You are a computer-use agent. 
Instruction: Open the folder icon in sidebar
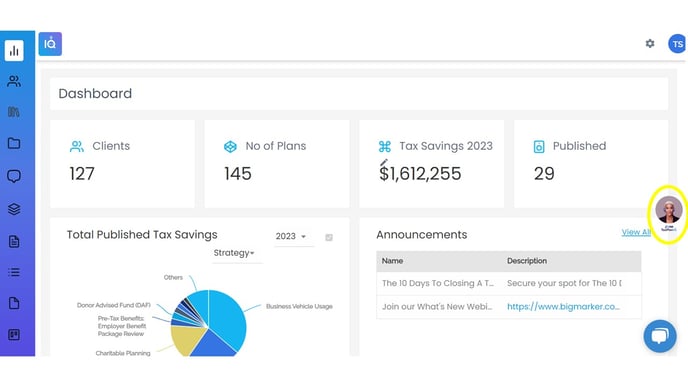(14, 143)
